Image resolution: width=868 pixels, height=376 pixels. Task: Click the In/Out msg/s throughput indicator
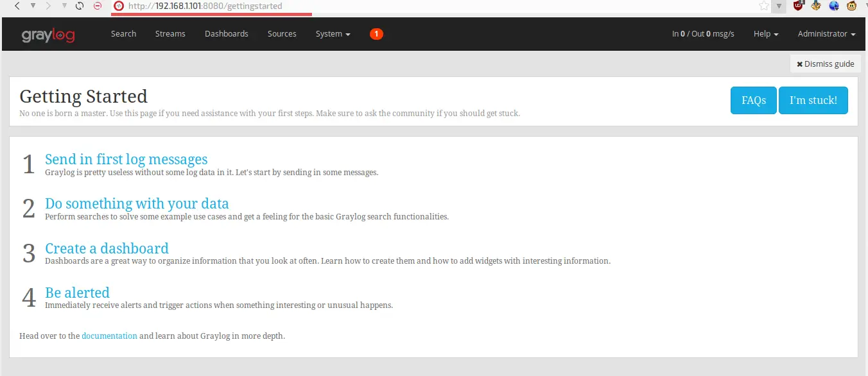[x=703, y=34]
